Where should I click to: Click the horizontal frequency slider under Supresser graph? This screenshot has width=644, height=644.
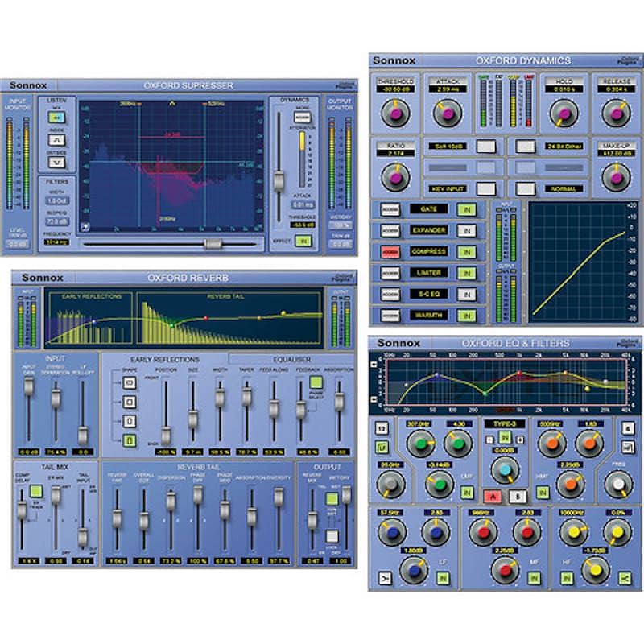tap(213, 243)
